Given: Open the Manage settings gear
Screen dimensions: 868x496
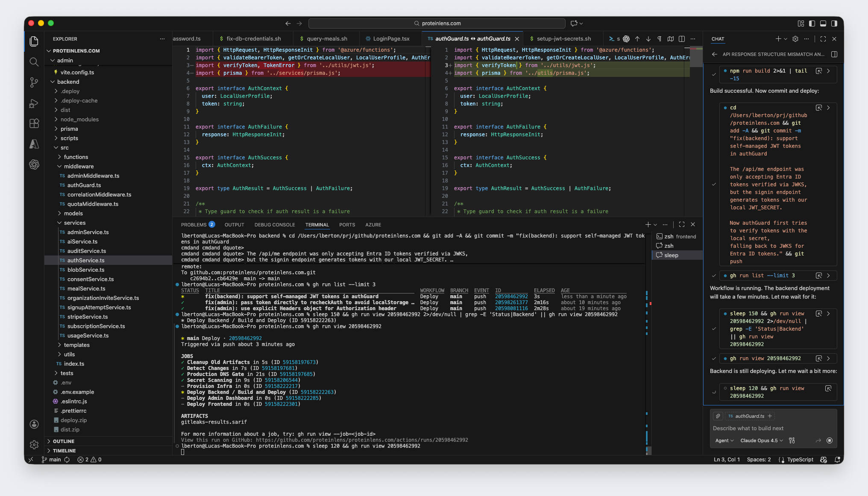Looking at the screenshot, I should (34, 445).
